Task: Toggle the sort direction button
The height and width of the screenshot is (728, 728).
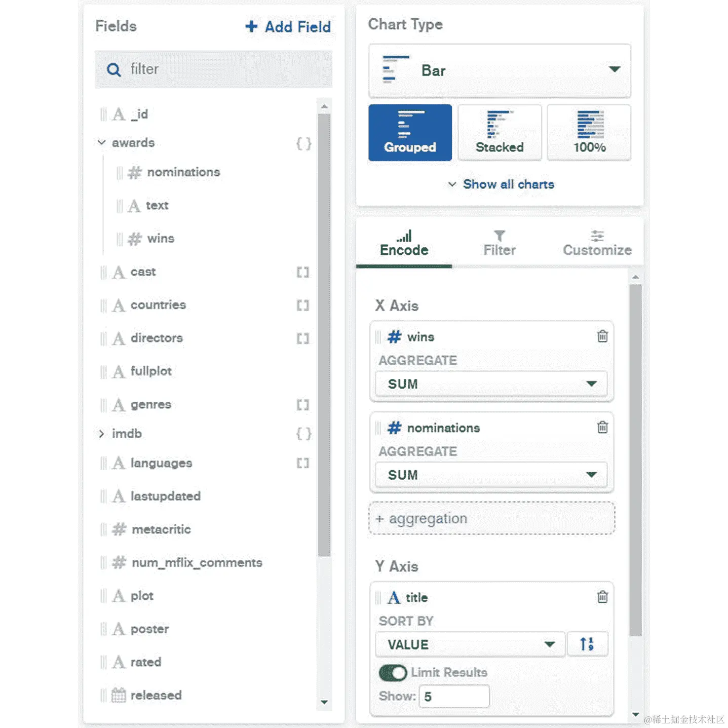Action: 587,644
